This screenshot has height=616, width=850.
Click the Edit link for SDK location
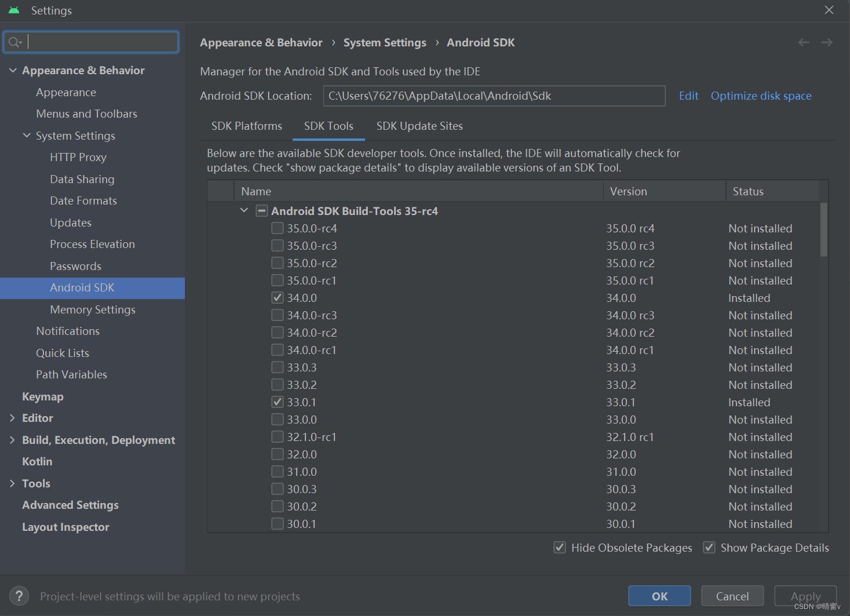click(688, 96)
